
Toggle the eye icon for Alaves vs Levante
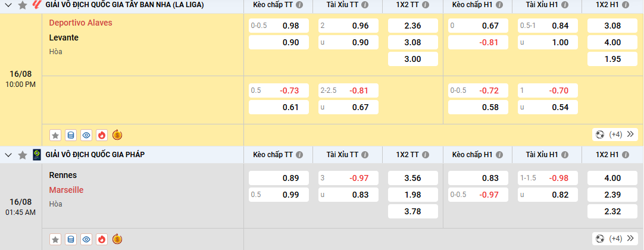(x=86, y=135)
